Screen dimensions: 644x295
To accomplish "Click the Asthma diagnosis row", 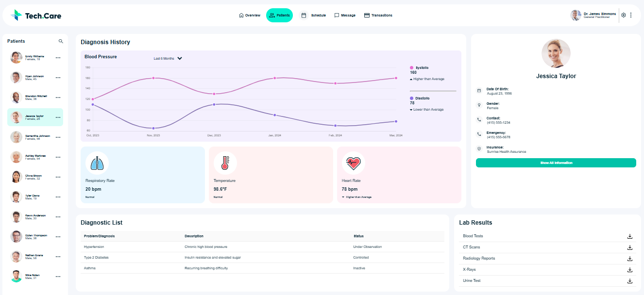I will coord(262,268).
